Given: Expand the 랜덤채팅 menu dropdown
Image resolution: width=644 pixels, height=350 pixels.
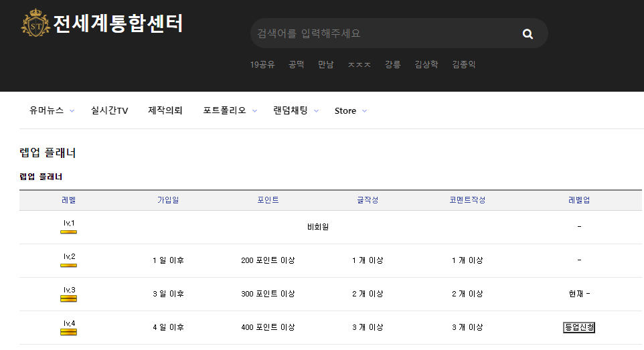Looking at the screenshot, I should [x=316, y=111].
